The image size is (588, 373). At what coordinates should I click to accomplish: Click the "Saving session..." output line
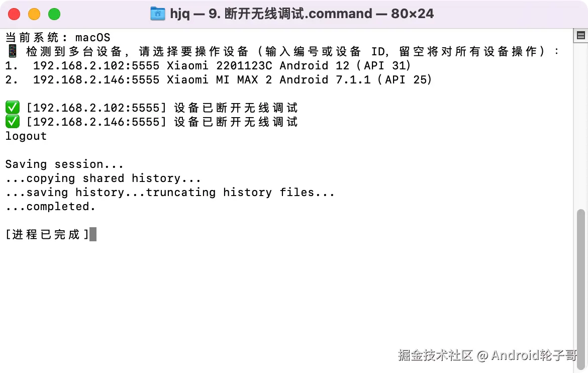(64, 164)
